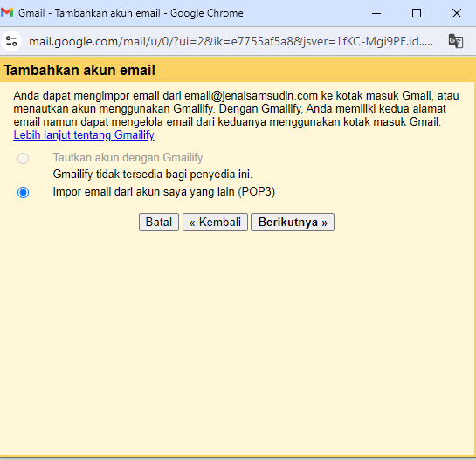Click the Tambahkan akun email heading

(79, 70)
